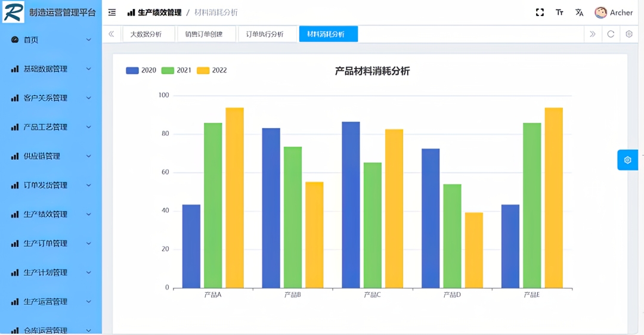The width and height of the screenshot is (644, 335).
Task: Collapse the sidebar with the hamburger icon
Action: point(112,13)
